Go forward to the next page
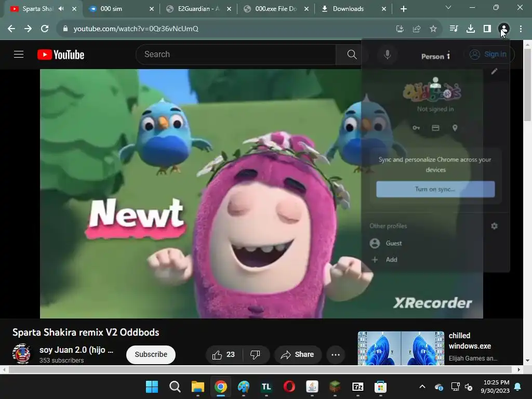This screenshot has height=399, width=532. [x=28, y=29]
